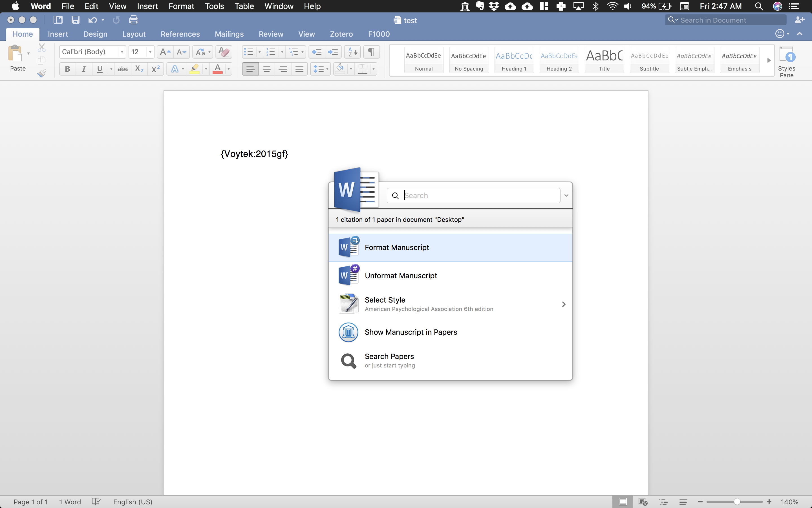Open the font name dropdown Calibri (Body)

(122, 52)
